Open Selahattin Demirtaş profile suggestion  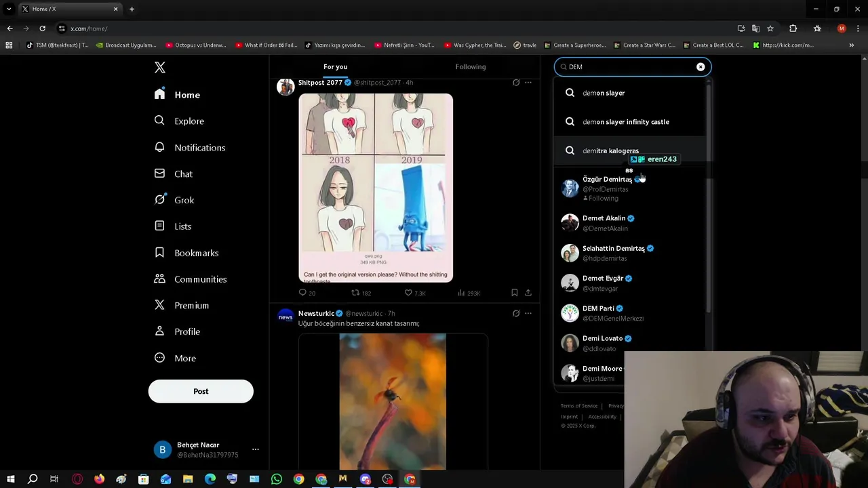(629, 253)
